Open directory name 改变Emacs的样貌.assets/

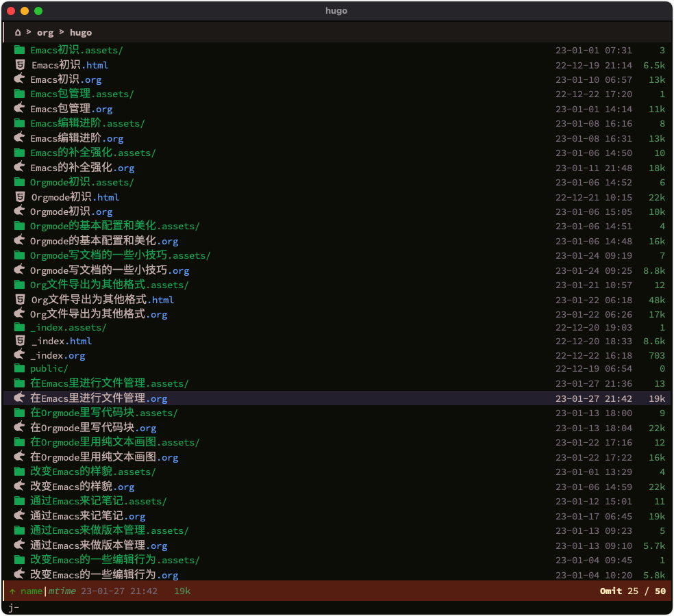pos(93,472)
